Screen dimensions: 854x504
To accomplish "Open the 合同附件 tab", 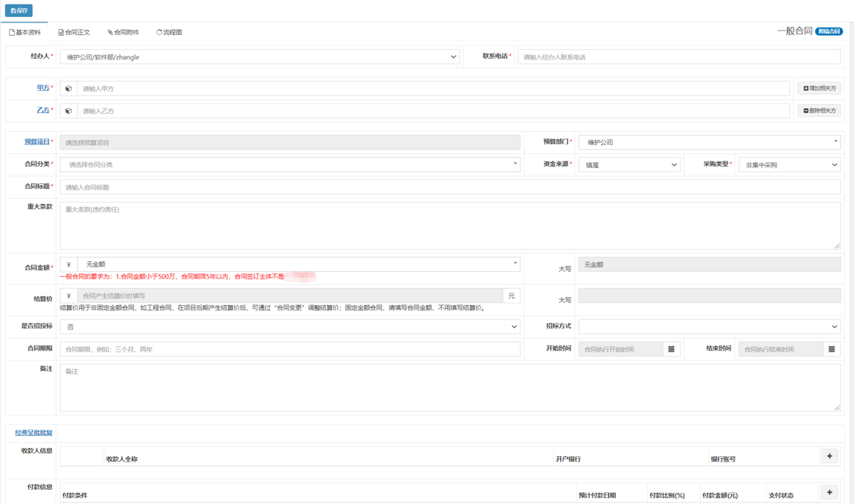I will 123,33.
